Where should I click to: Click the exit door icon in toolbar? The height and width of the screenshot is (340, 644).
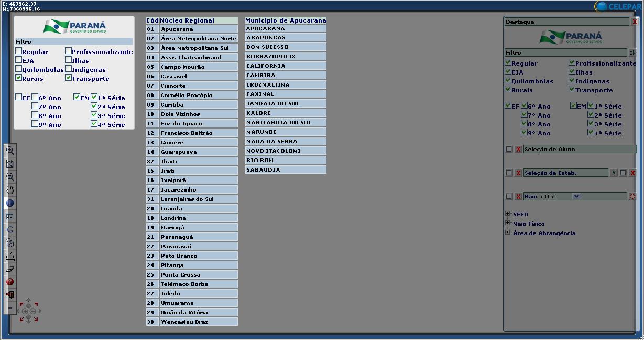point(10,294)
